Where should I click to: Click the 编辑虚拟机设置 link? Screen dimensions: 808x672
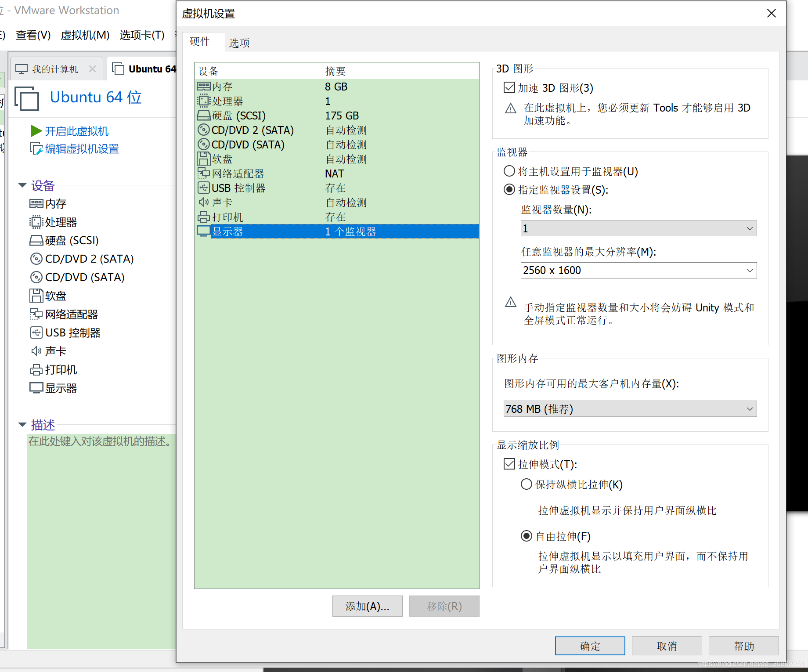[82, 149]
